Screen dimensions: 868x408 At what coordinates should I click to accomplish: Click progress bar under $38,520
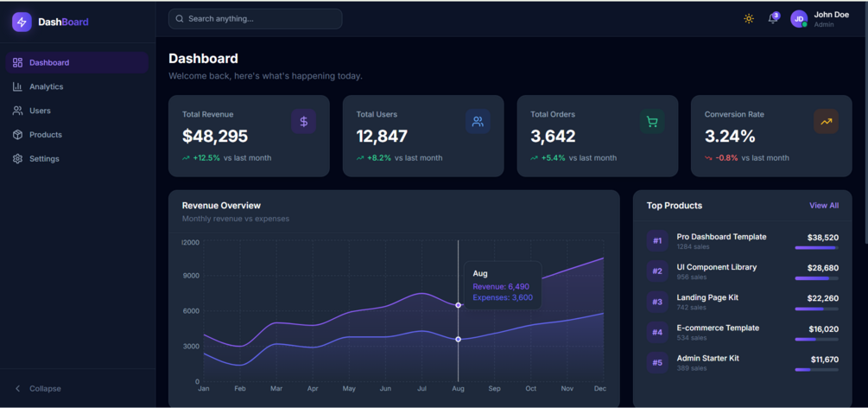[x=816, y=248]
